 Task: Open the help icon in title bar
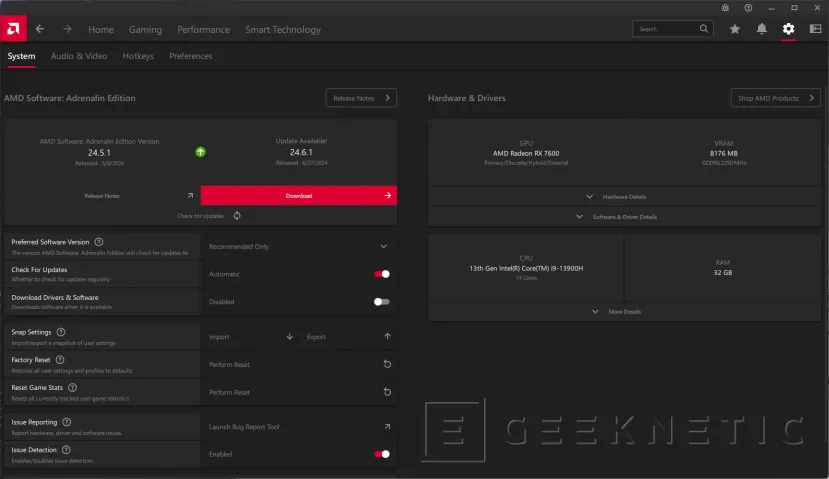(748, 8)
